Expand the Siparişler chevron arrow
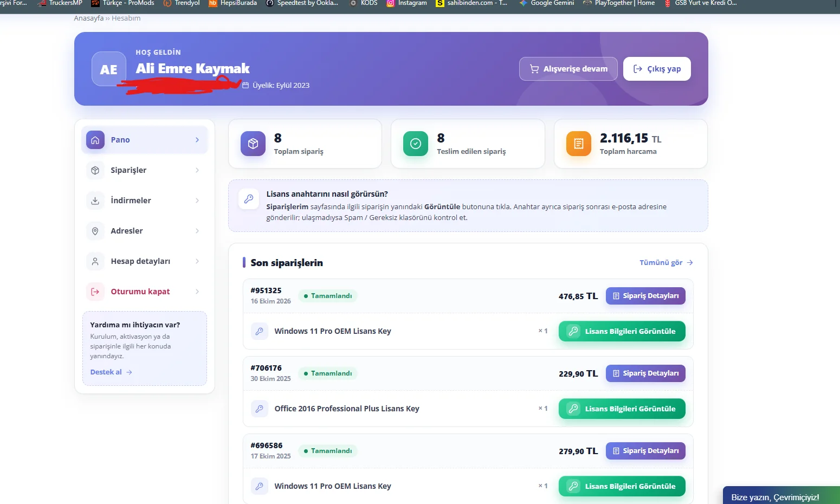The height and width of the screenshot is (504, 840). tap(197, 170)
